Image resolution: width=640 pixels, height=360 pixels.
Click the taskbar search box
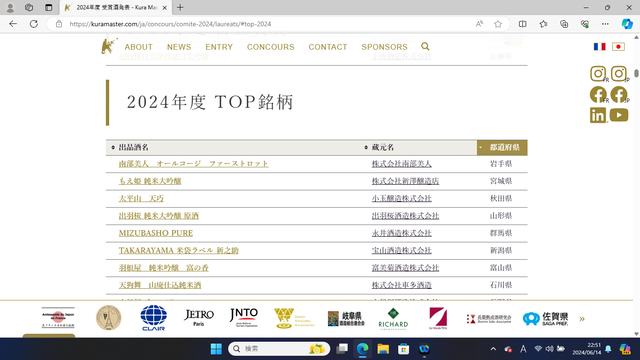[x=279, y=349]
